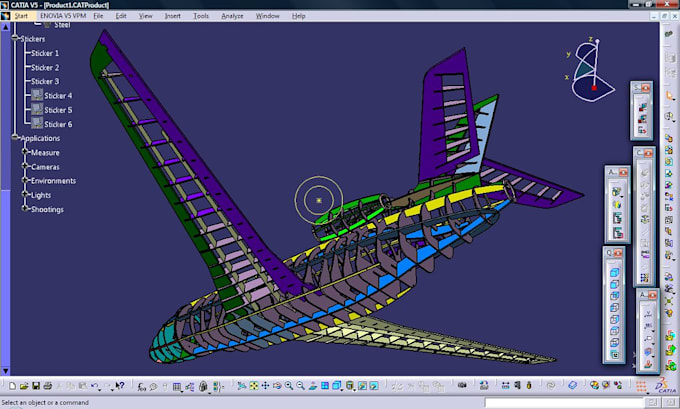Viewport: 680px width, 409px height.
Task: Select Sticker 2 in the tree
Action: click(45, 67)
